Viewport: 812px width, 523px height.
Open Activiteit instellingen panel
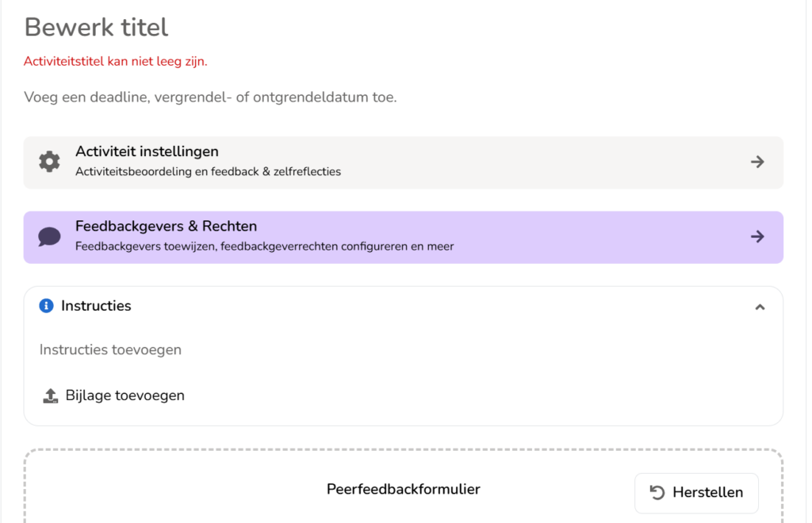[403, 162]
